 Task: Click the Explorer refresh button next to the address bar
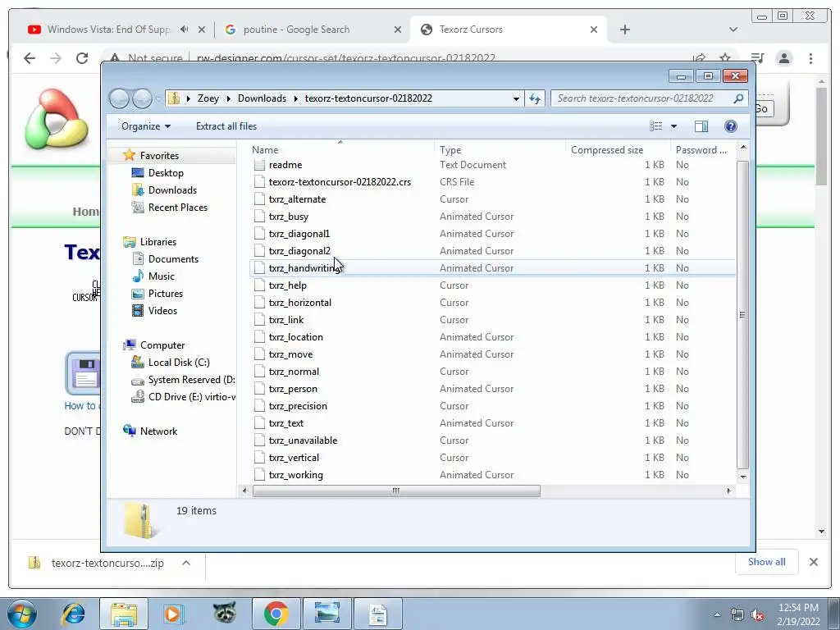pos(535,98)
